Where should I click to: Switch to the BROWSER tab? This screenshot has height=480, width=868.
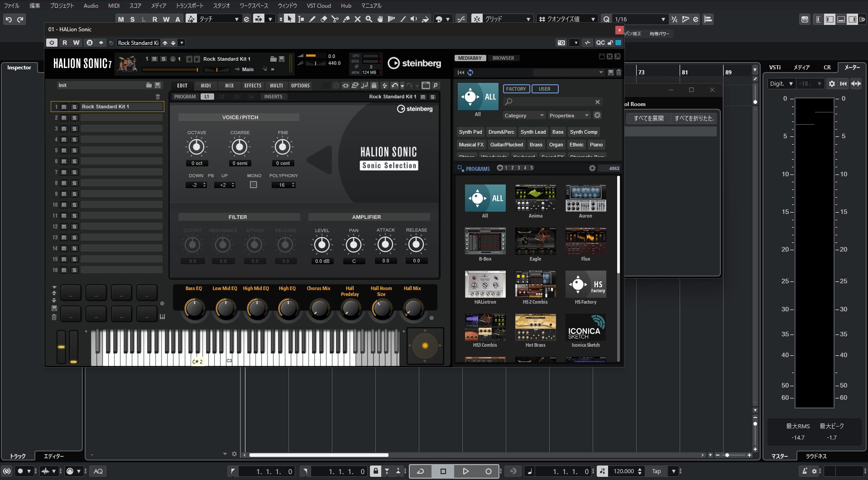click(503, 58)
